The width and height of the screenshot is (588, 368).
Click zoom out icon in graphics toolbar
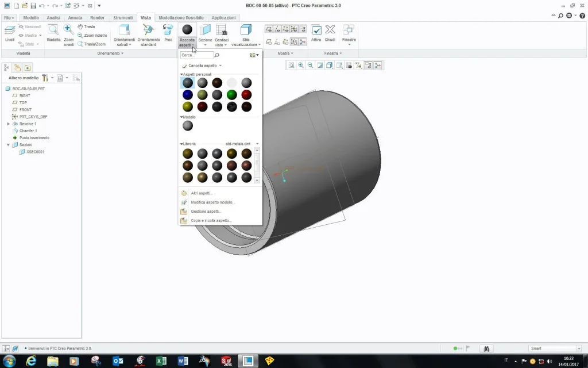point(310,66)
